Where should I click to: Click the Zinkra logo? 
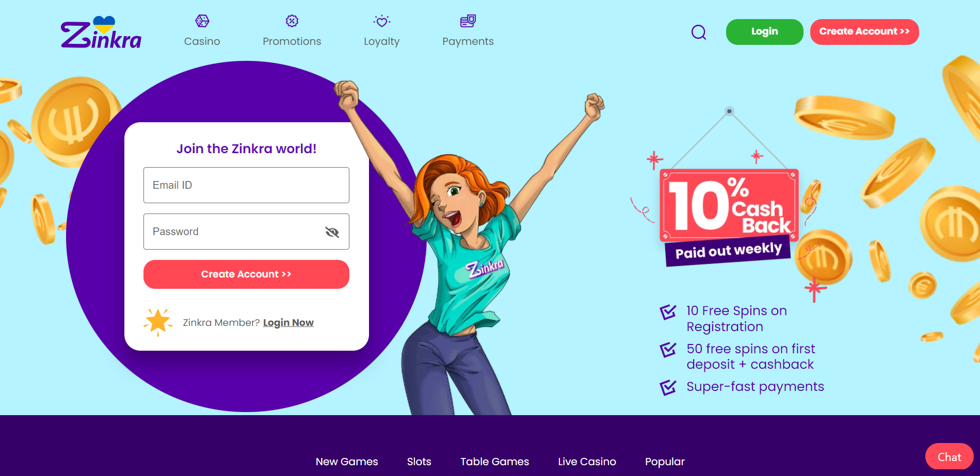coord(101,32)
